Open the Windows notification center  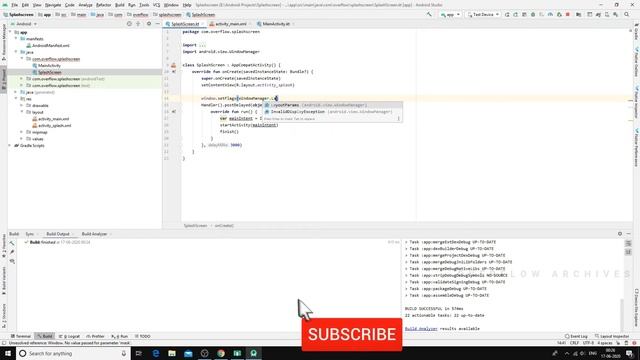pyautogui.click(x=630, y=353)
